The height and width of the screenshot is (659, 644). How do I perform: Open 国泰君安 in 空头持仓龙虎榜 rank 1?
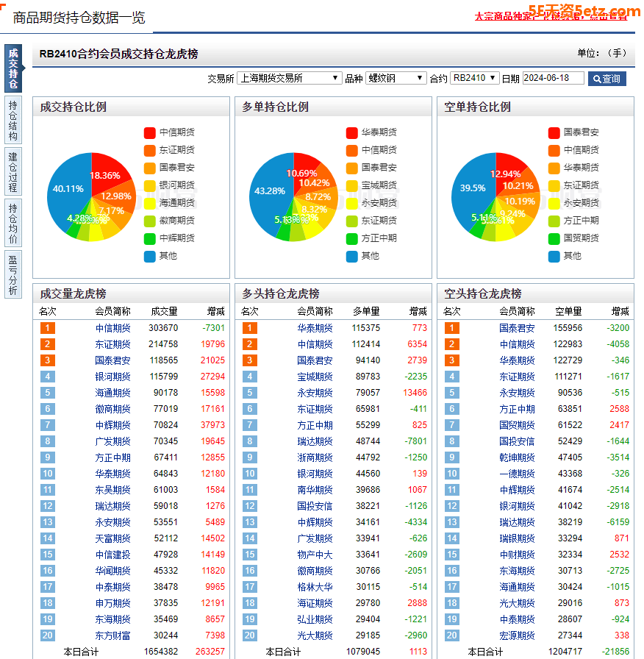517,328
